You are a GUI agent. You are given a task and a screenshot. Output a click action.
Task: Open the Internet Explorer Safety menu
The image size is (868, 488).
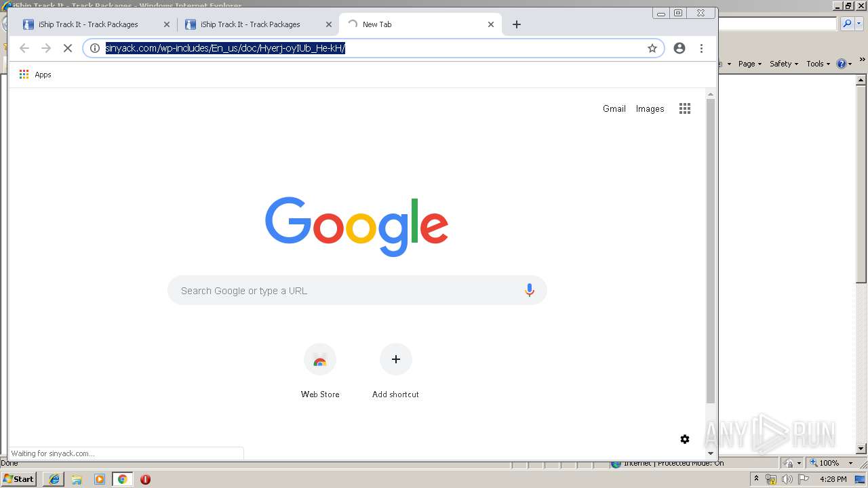tap(784, 64)
